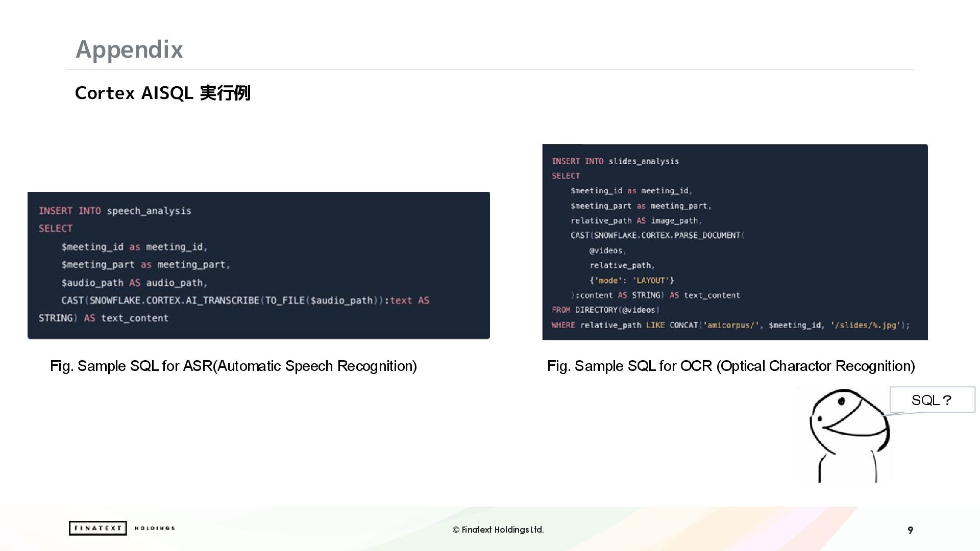Click the OCR sample SQL code image

click(735, 242)
